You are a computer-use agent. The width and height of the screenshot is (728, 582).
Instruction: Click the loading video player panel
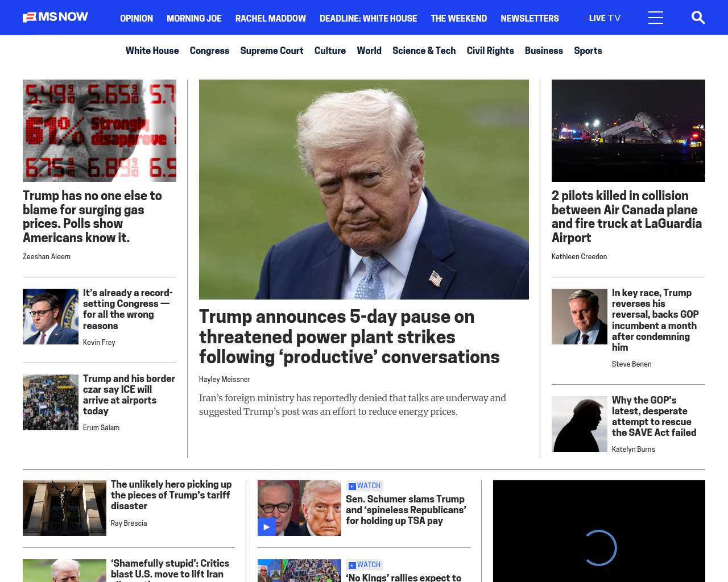(599, 531)
